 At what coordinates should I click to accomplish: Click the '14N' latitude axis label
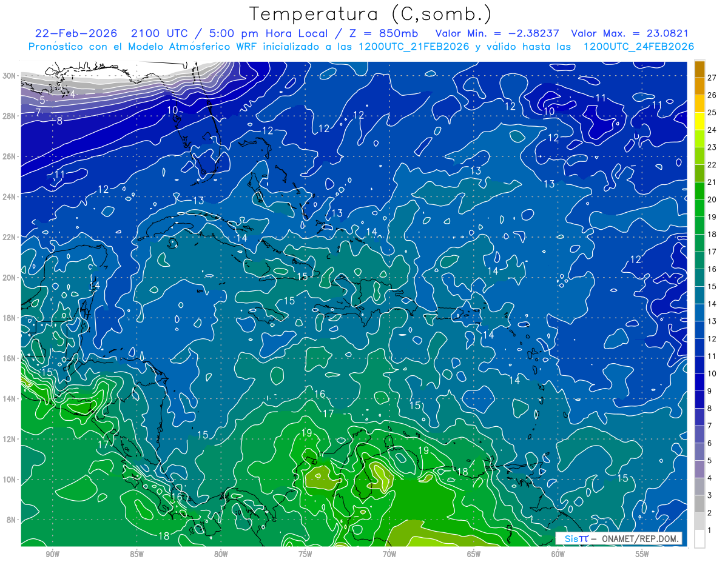[10, 398]
